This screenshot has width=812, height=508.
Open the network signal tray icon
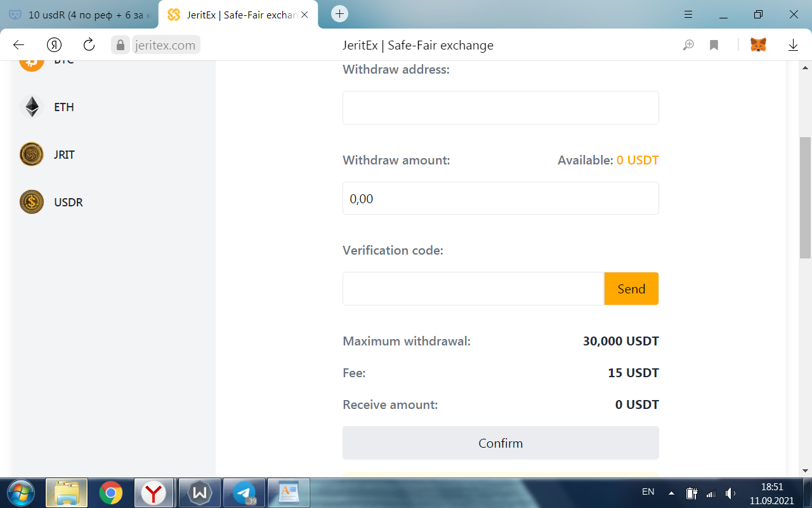pos(711,493)
